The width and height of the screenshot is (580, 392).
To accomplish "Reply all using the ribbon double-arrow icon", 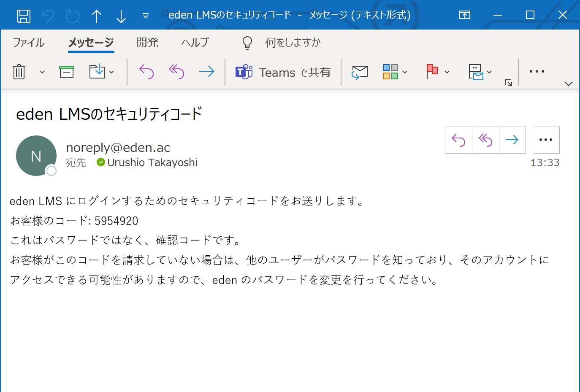I will pyautogui.click(x=176, y=72).
